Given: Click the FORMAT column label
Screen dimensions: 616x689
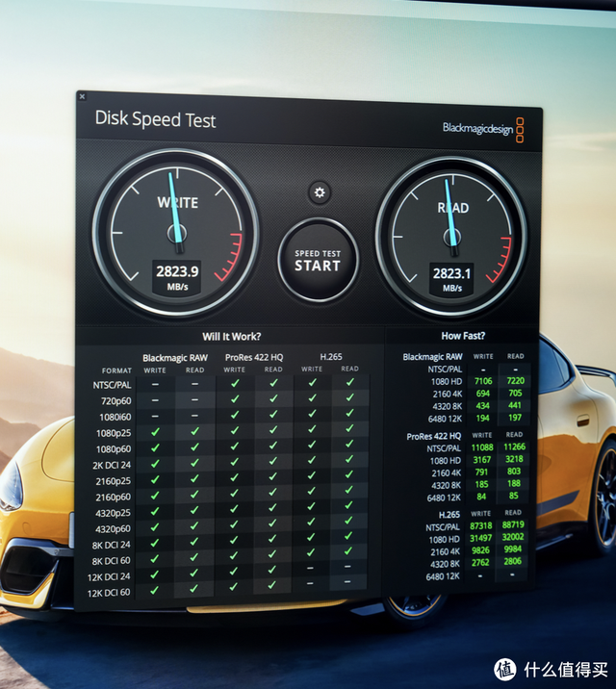Looking at the screenshot, I should [116, 370].
